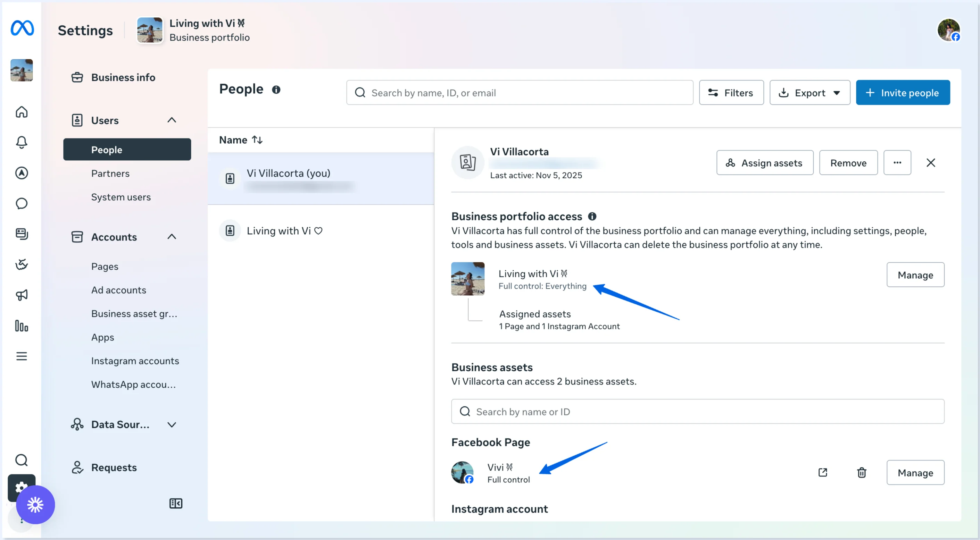Open the Home icon in left rail
This screenshot has height=540, width=980.
pos(21,112)
